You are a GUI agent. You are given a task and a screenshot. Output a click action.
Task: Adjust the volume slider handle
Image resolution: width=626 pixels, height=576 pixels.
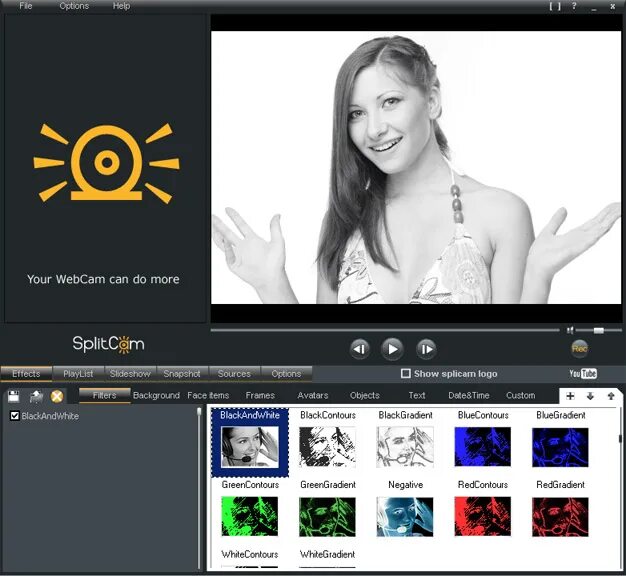(598, 330)
